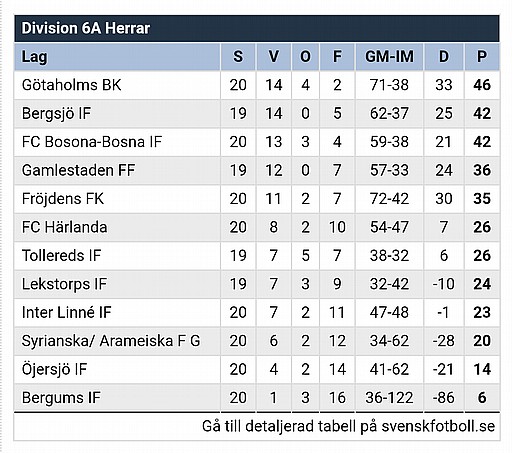Select the FC Härlanda team name
The image size is (512, 453).
click(65, 227)
